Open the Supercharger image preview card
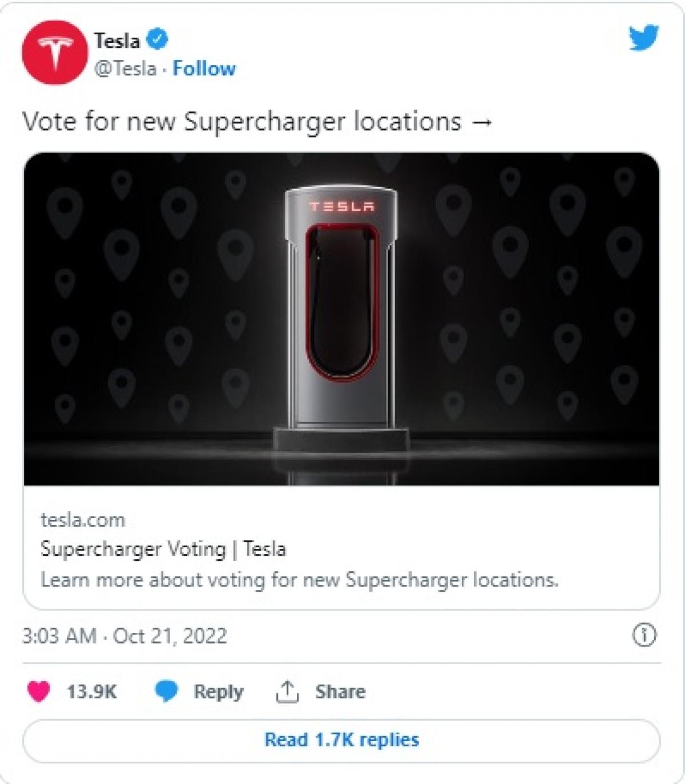685x784 pixels. click(x=341, y=319)
